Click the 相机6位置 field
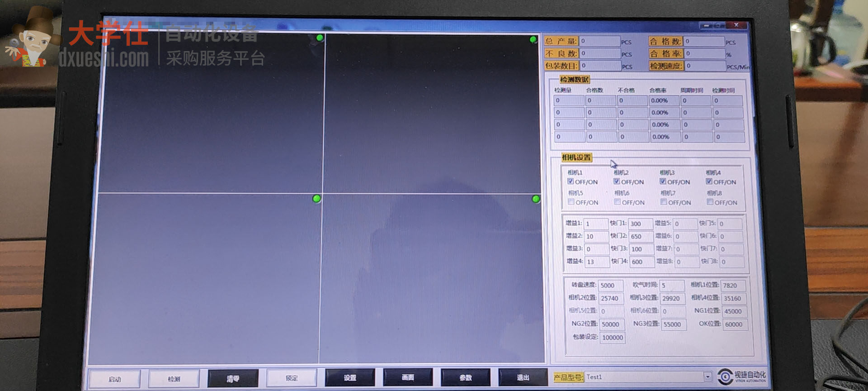Image resolution: width=868 pixels, height=391 pixels. pyautogui.click(x=674, y=311)
